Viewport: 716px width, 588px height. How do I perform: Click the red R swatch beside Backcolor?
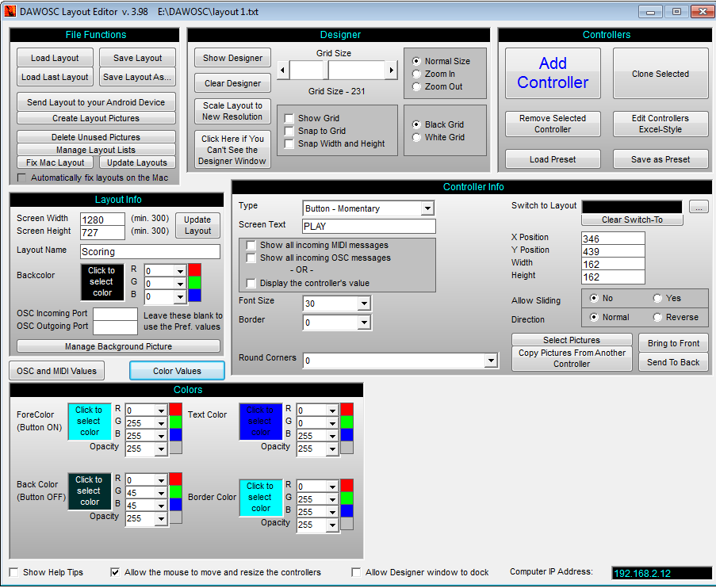(x=194, y=270)
